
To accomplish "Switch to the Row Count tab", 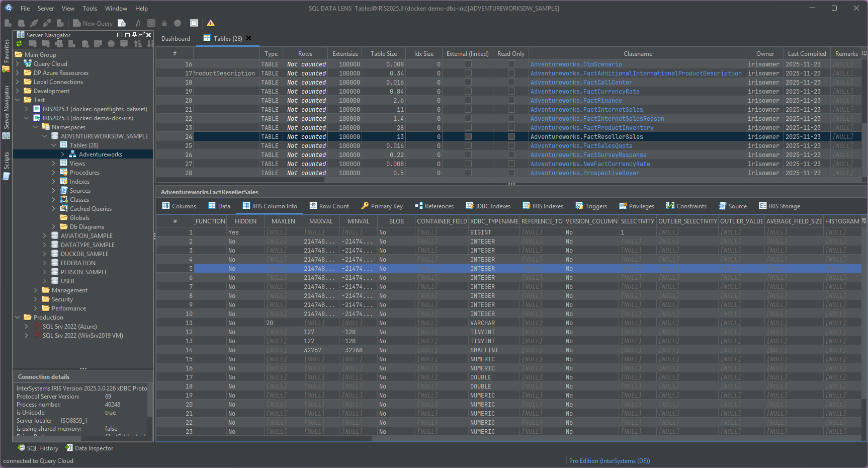I will (x=329, y=206).
